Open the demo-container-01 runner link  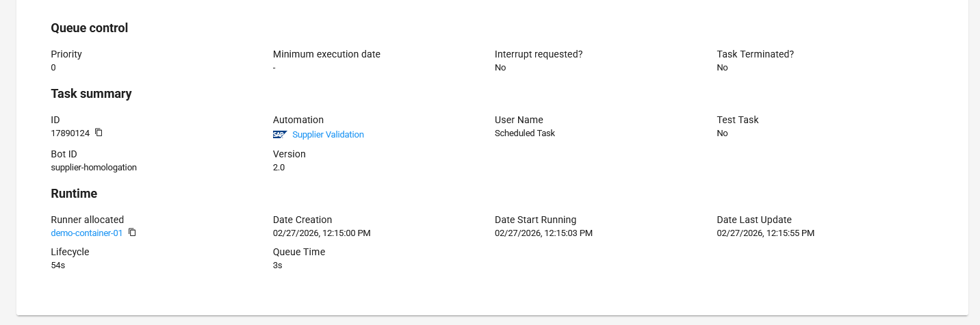pos(87,233)
